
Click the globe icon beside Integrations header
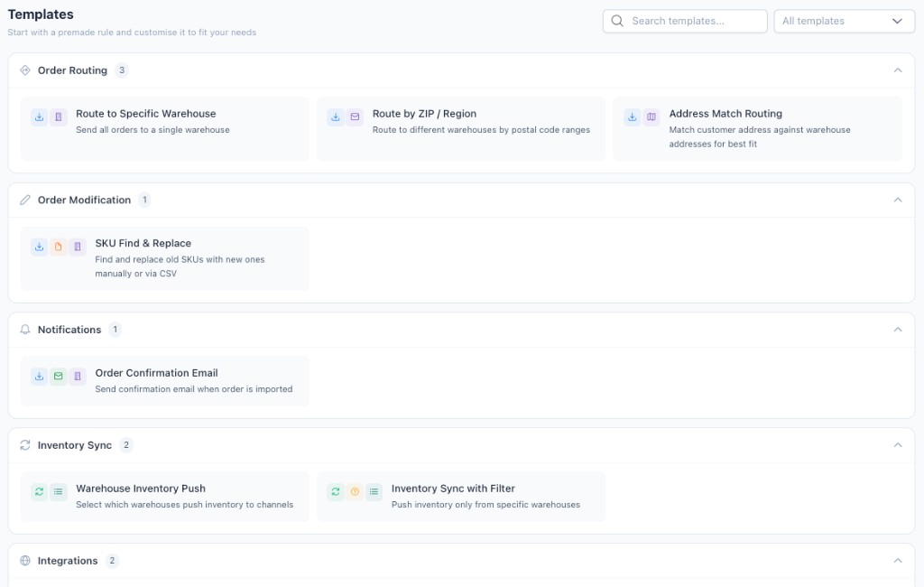(x=24, y=560)
